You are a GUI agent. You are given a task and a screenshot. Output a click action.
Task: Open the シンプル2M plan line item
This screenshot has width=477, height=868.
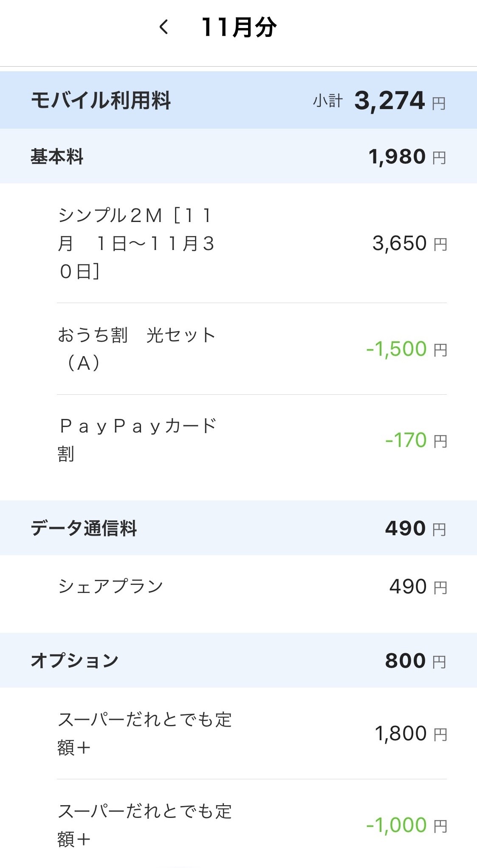click(x=136, y=243)
